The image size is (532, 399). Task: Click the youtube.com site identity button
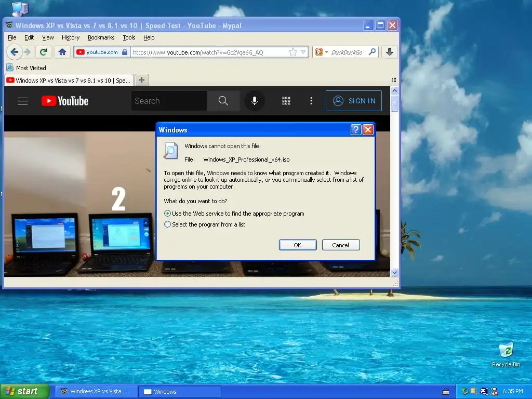click(102, 52)
